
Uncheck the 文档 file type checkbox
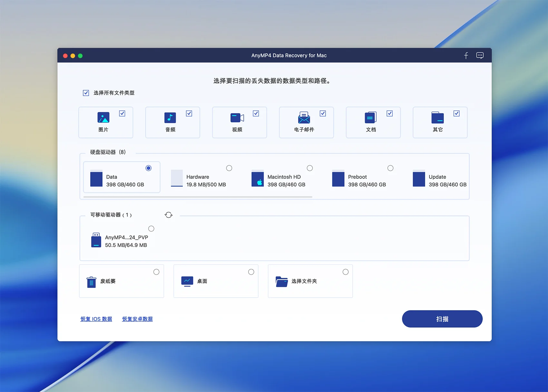click(x=389, y=113)
